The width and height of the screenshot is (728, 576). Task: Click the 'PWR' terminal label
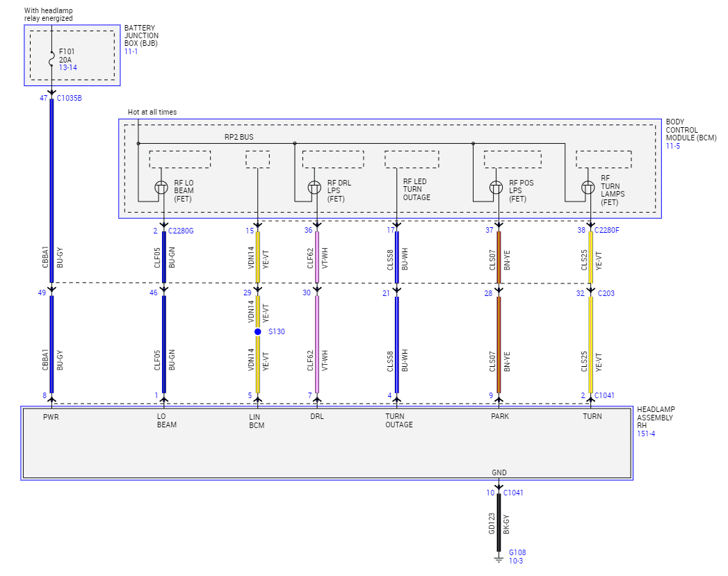pyautogui.click(x=51, y=418)
